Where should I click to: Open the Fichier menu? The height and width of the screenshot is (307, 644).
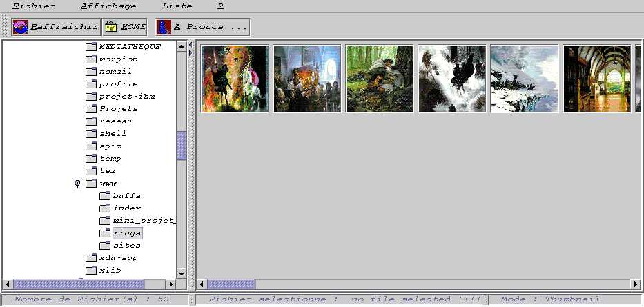point(35,6)
